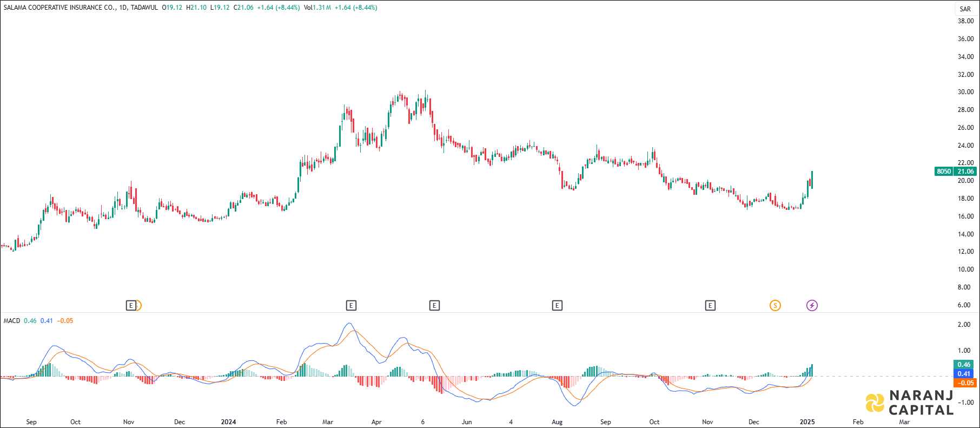
Task: Click the low value L19.12 in legend
Action: tap(220, 8)
